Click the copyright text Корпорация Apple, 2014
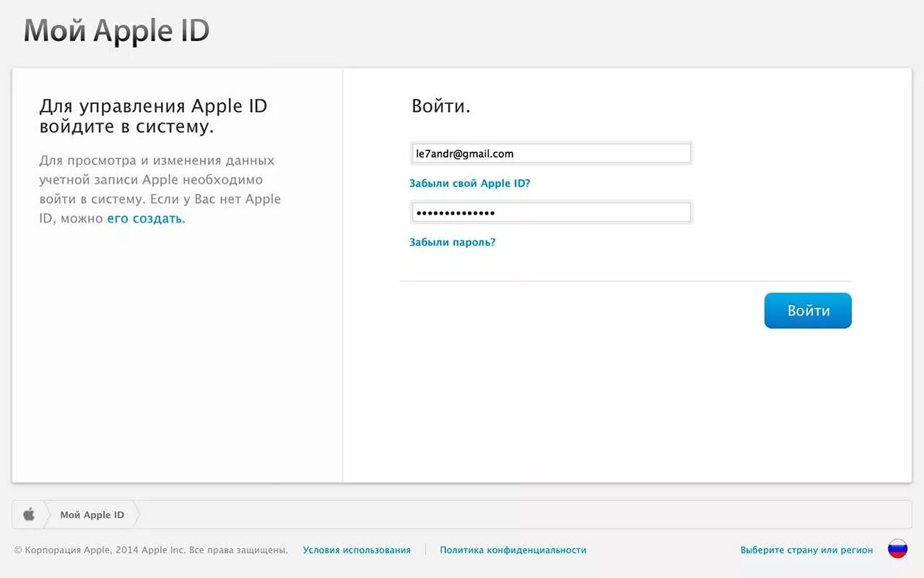 point(150,550)
